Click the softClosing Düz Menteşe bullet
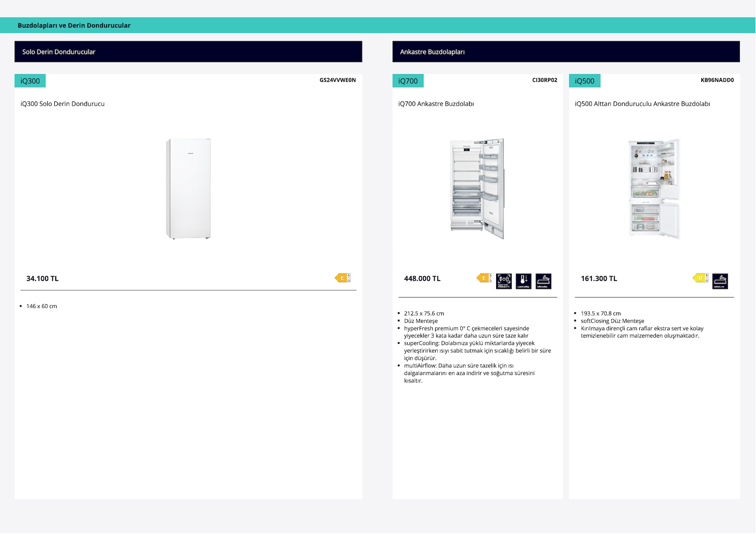Image resolution: width=756 pixels, height=534 pixels. point(612,321)
